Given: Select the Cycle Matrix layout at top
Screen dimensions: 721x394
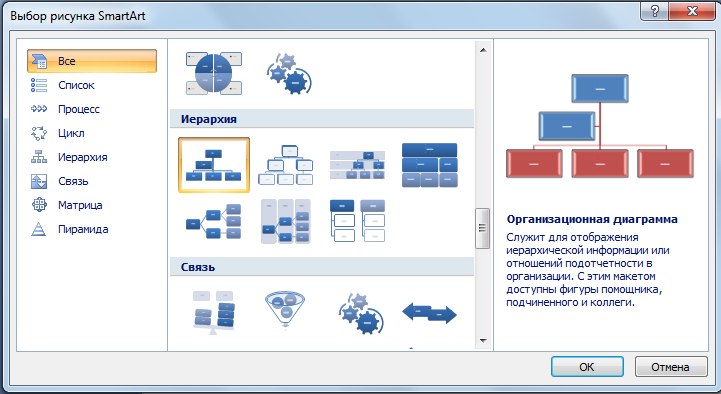Looking at the screenshot, I should coord(214,73).
